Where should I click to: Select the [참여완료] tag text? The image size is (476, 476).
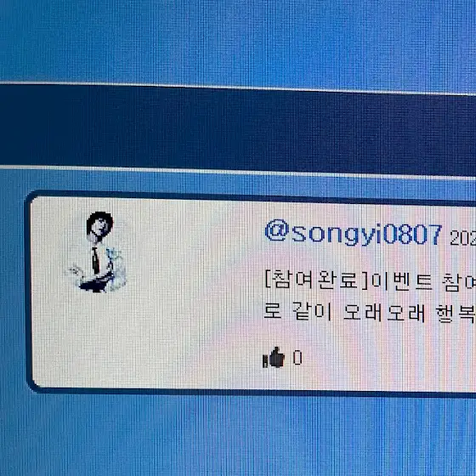click(316, 280)
